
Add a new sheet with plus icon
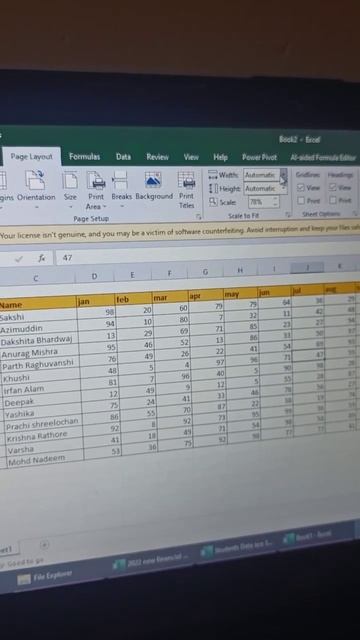pyautogui.click(x=44, y=545)
